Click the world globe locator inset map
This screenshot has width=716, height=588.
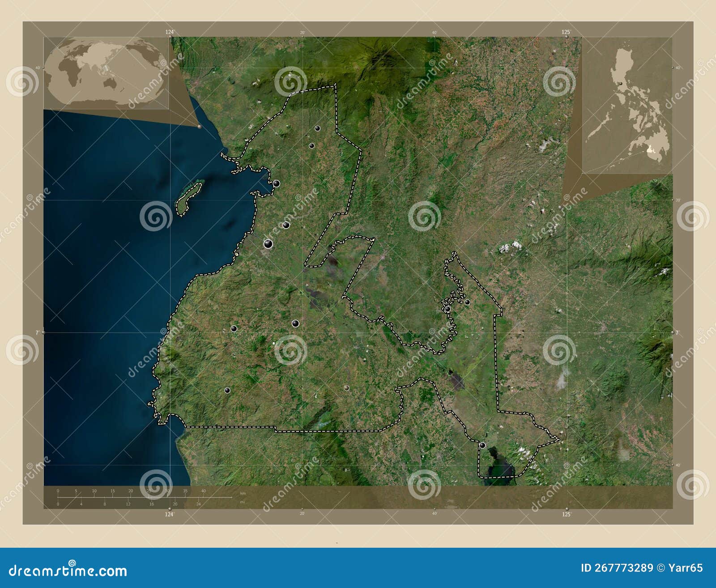(x=106, y=73)
